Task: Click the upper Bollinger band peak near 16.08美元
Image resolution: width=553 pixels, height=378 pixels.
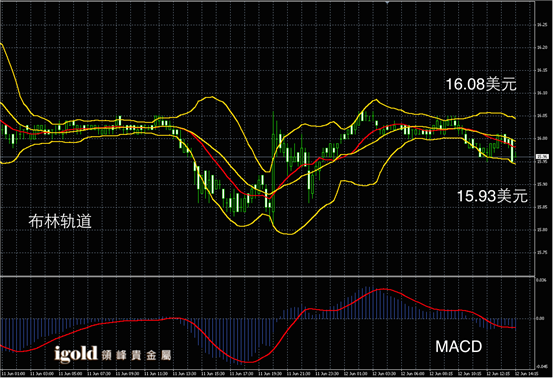Action: 375,100
